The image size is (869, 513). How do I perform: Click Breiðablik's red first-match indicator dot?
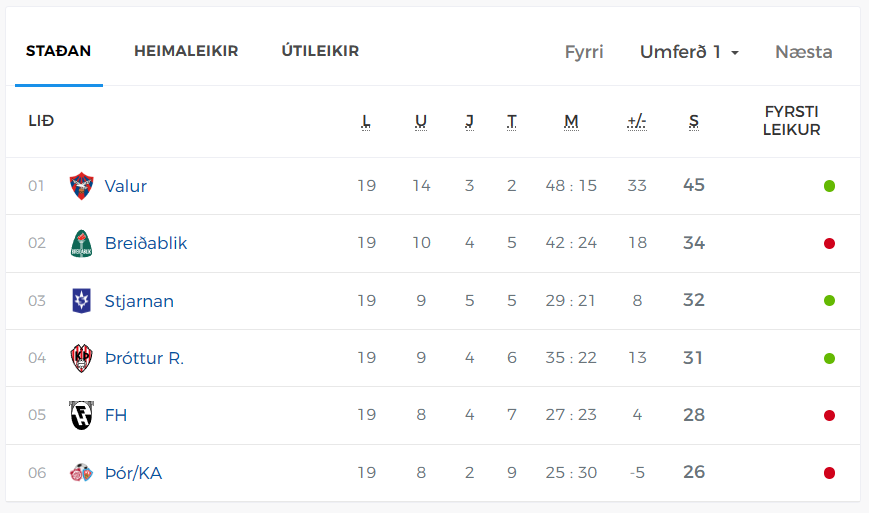[x=829, y=243]
